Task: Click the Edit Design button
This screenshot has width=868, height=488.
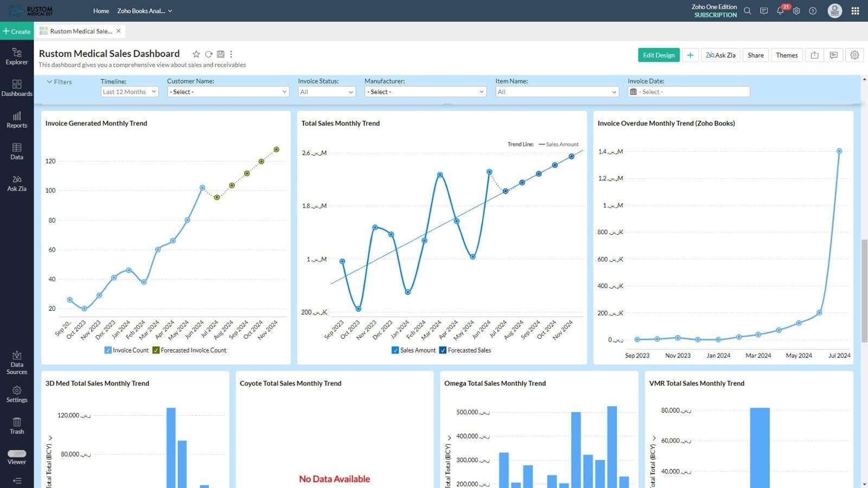Action: [x=659, y=55]
